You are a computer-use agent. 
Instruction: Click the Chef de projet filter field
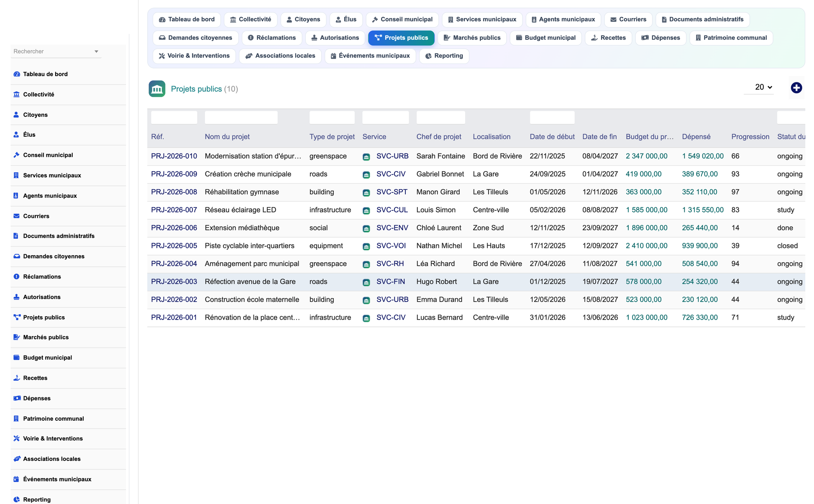click(440, 118)
